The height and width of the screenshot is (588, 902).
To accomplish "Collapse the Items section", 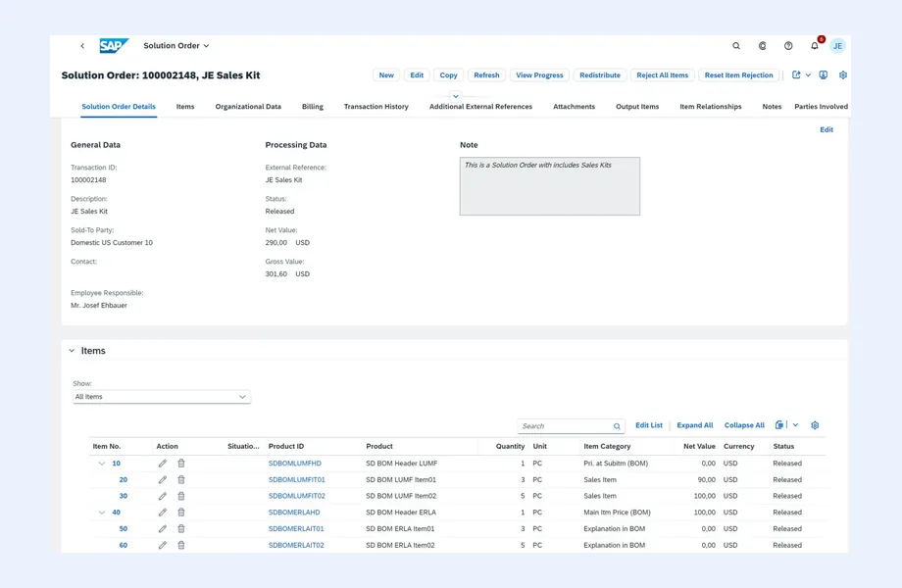I will (72, 351).
